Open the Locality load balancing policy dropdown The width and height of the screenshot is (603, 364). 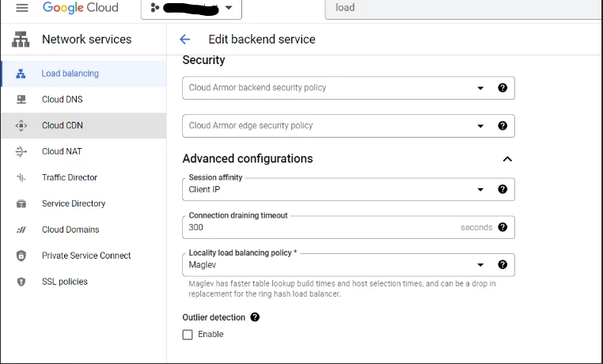pyautogui.click(x=348, y=265)
